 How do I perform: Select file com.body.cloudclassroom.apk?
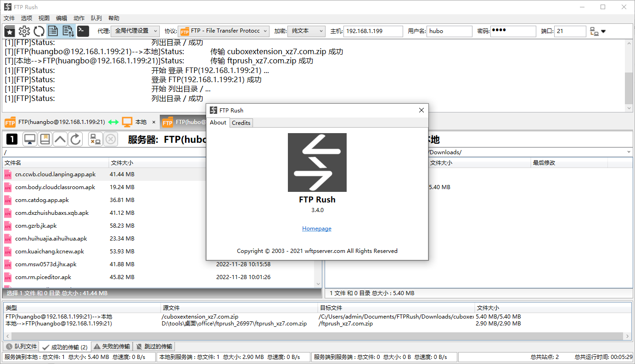pyautogui.click(x=55, y=187)
